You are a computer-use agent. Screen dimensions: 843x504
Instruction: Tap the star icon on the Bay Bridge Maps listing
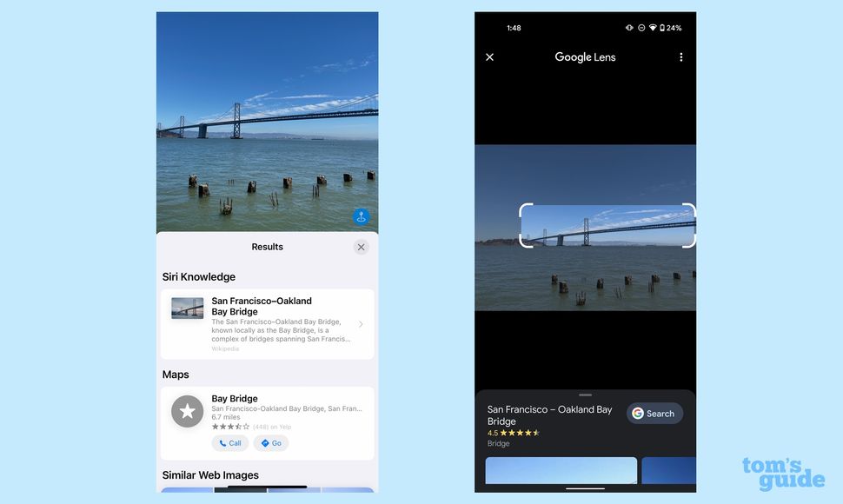[x=187, y=411]
